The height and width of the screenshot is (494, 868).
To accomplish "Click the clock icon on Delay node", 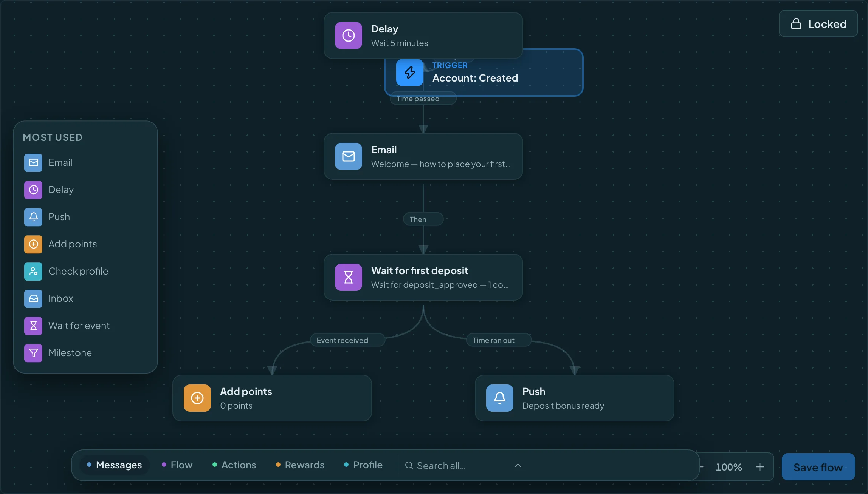I will point(349,36).
